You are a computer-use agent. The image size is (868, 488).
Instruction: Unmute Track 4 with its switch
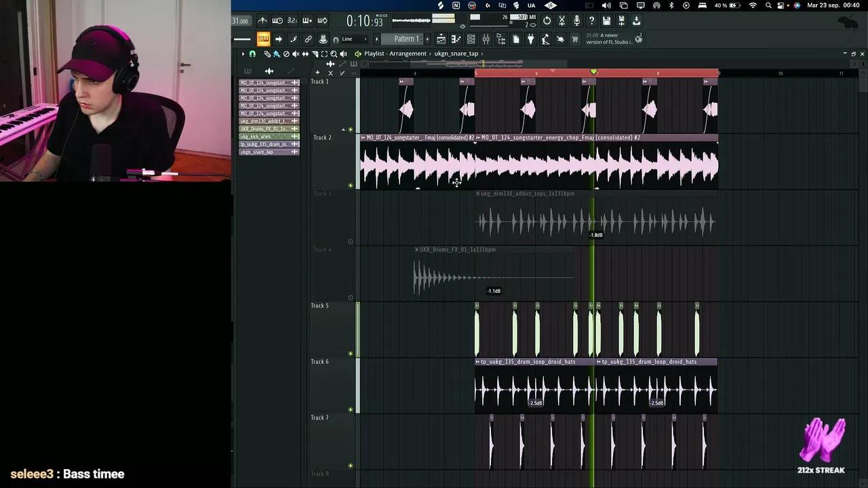(351, 298)
